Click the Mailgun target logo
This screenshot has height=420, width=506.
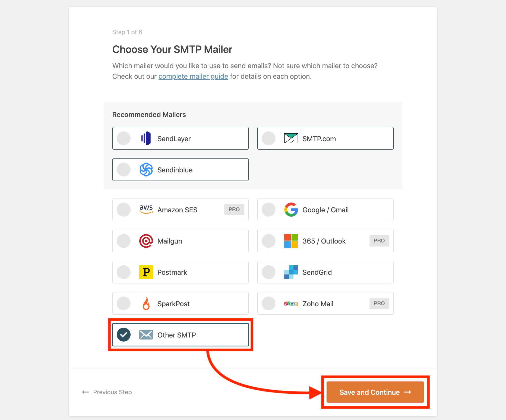point(146,241)
